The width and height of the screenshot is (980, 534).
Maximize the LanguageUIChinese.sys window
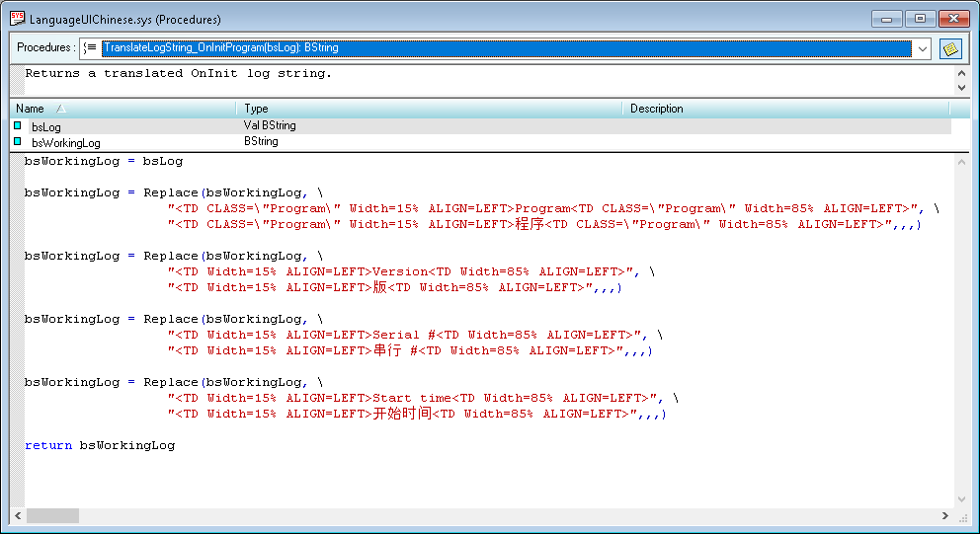[x=920, y=19]
